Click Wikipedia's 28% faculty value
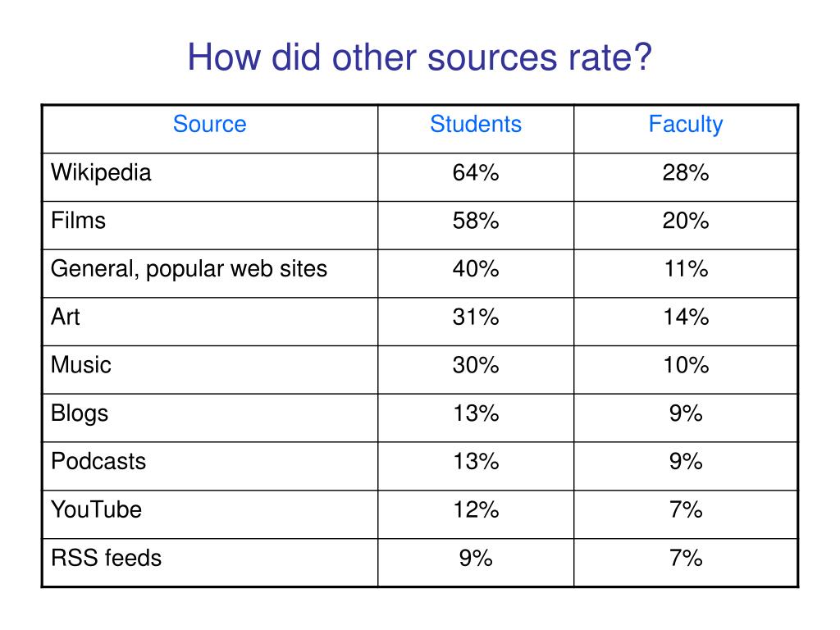The height and width of the screenshot is (630, 840). (686, 172)
